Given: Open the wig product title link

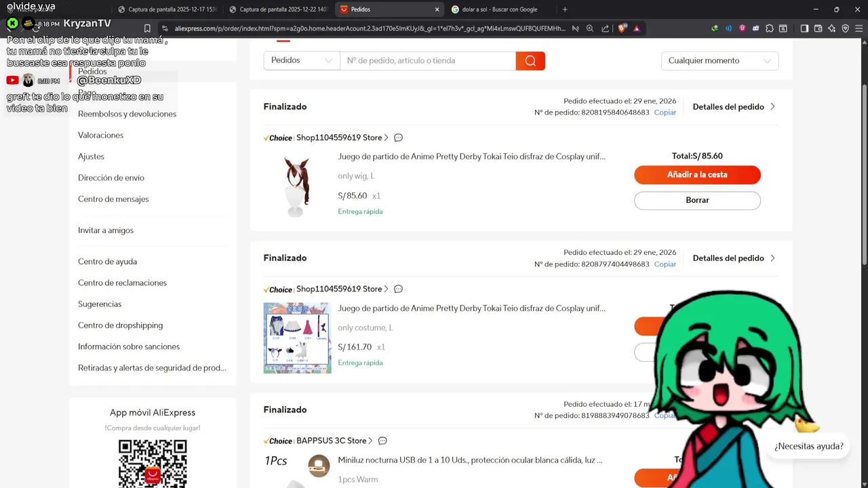Looking at the screenshot, I should (x=471, y=157).
